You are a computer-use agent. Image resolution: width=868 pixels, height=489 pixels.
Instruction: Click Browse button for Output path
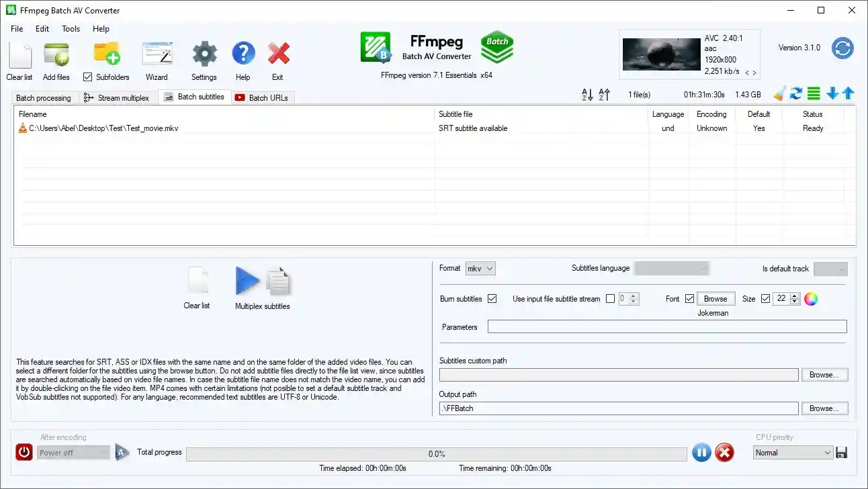point(823,408)
